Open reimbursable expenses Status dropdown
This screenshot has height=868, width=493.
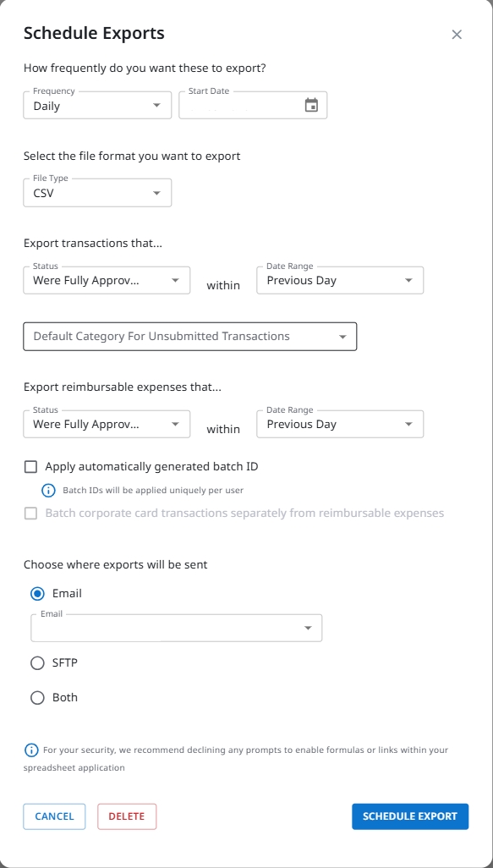coord(107,424)
